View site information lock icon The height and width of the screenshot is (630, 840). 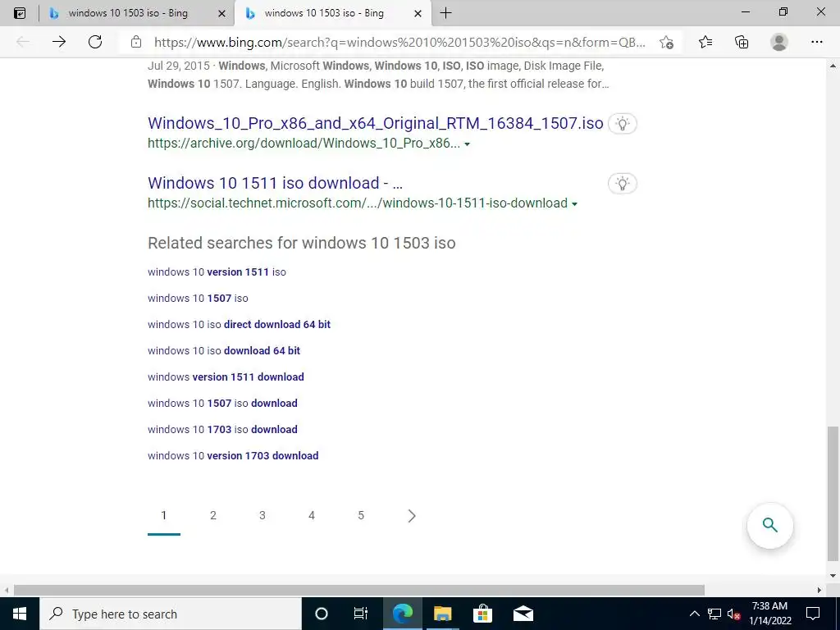(x=136, y=42)
